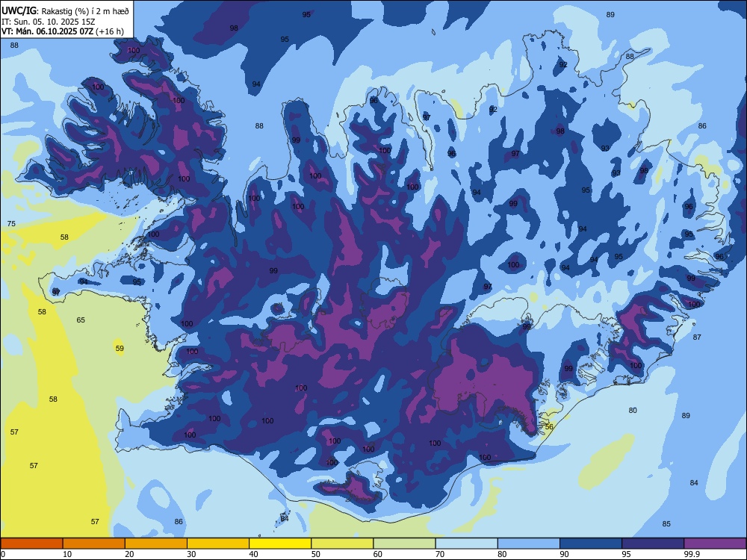Viewport: 747px width, 560px height.
Task: Click the dark orange 0–10 legend swatch
Action: coord(31,544)
